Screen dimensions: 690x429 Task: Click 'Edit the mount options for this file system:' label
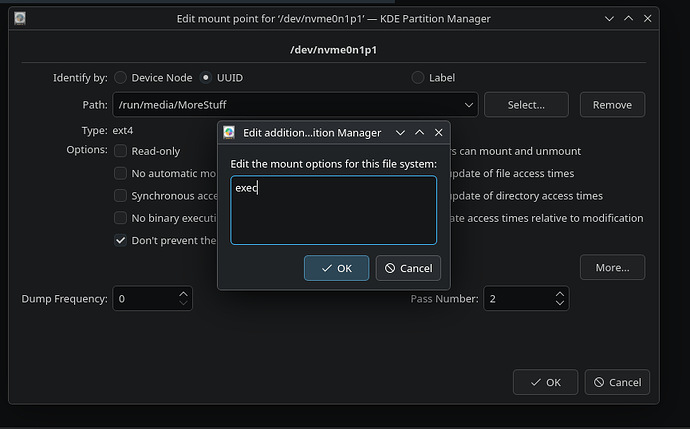coord(334,164)
